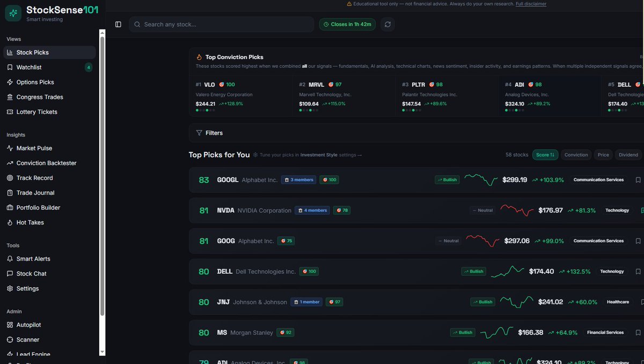Click the Scanner icon in Admin
The width and height of the screenshot is (644, 364).
coord(10,340)
